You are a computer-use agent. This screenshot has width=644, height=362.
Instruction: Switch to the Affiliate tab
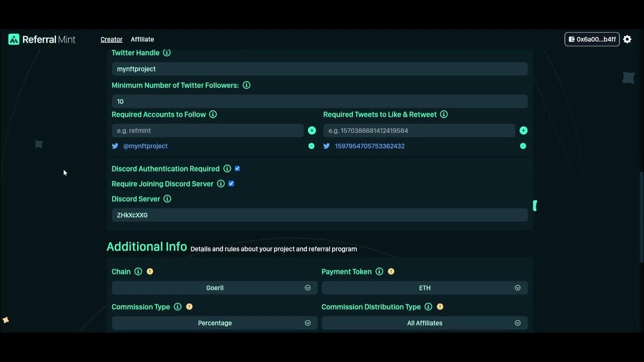[142, 39]
